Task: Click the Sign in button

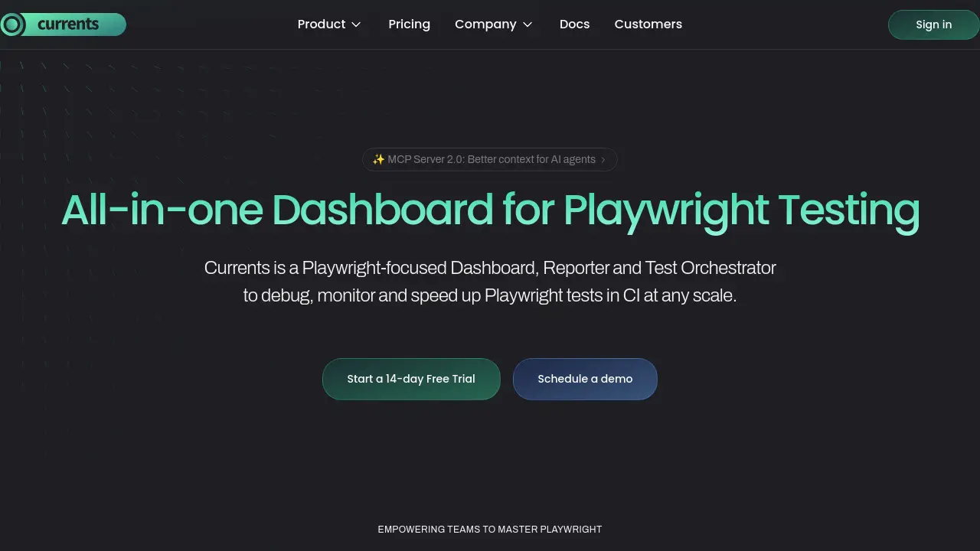Action: (x=933, y=24)
